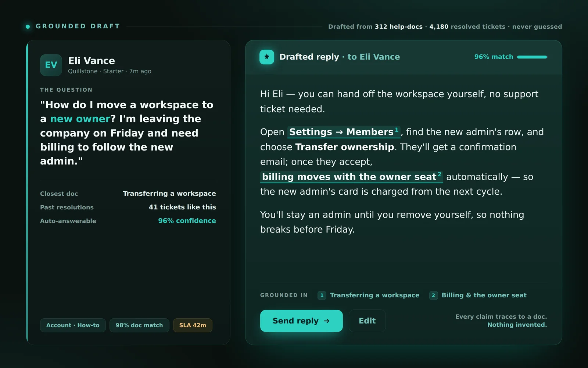This screenshot has width=588, height=368.
Task: Click the 'never guessed' header text
Action: pos(537,26)
